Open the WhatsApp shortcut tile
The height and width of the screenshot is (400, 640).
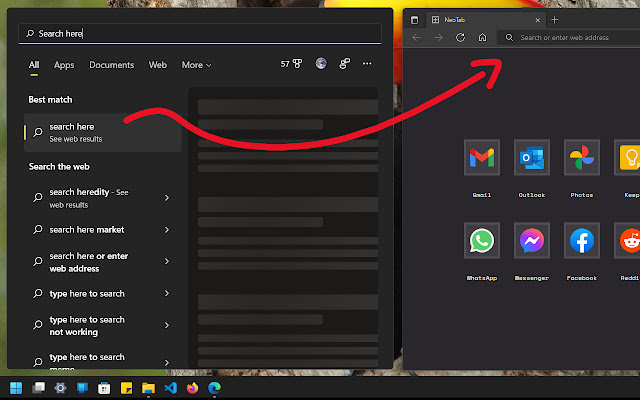[482, 240]
